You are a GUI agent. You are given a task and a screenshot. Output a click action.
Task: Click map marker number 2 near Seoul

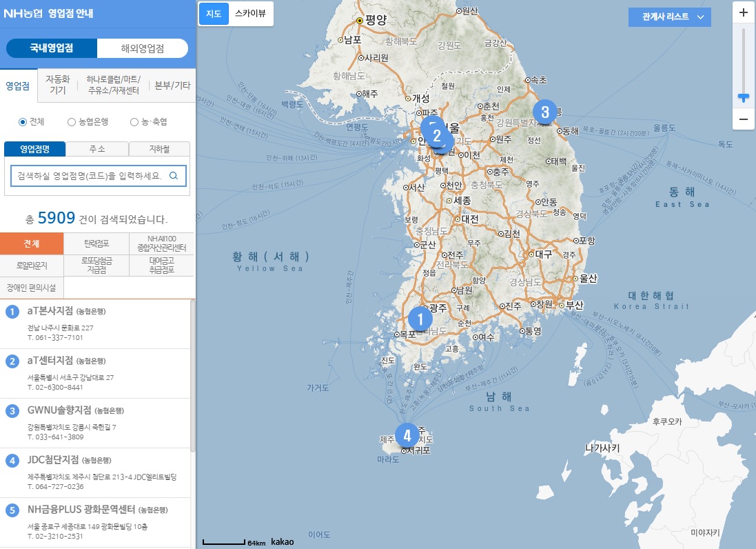pyautogui.click(x=437, y=136)
